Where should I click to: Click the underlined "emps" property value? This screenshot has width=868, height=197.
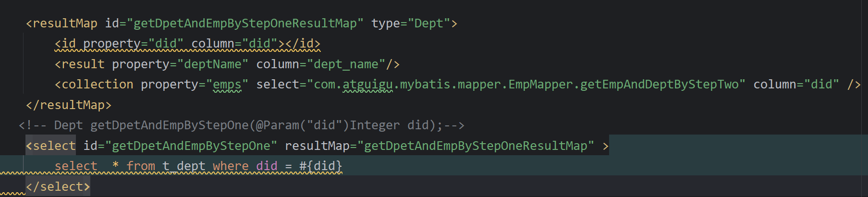coord(227,85)
